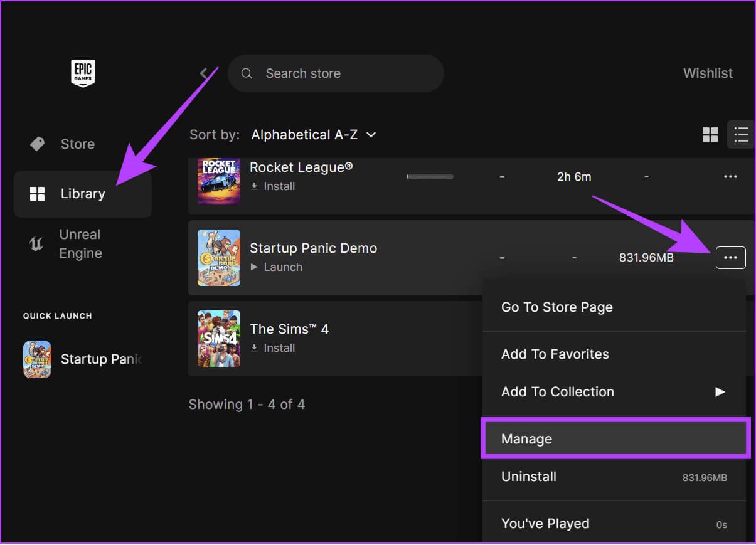This screenshot has width=756, height=545.
Task: Click Showing 1 - 4 of 4 text
Action: (247, 405)
